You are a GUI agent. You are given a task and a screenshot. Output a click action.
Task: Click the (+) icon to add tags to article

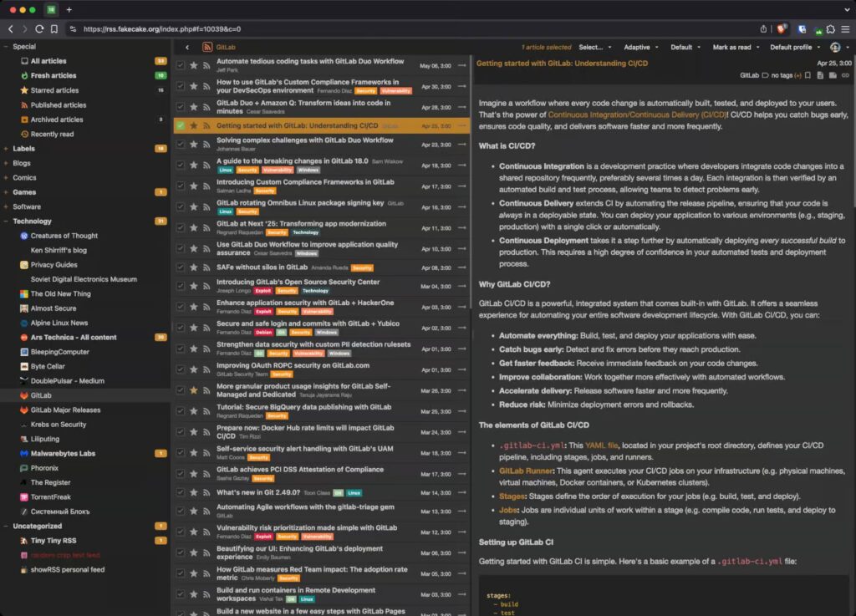point(798,74)
